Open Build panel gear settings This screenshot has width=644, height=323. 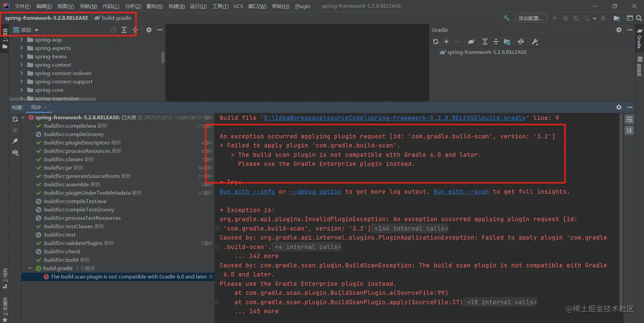pos(619,107)
